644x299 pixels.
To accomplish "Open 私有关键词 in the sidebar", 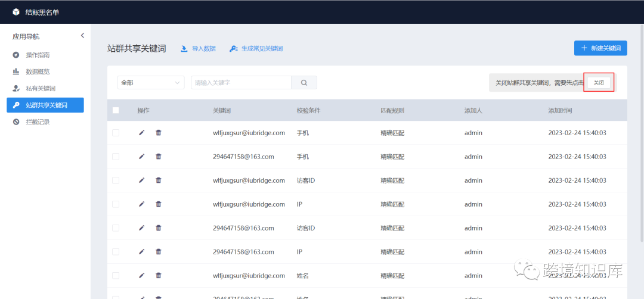I will click(40, 88).
